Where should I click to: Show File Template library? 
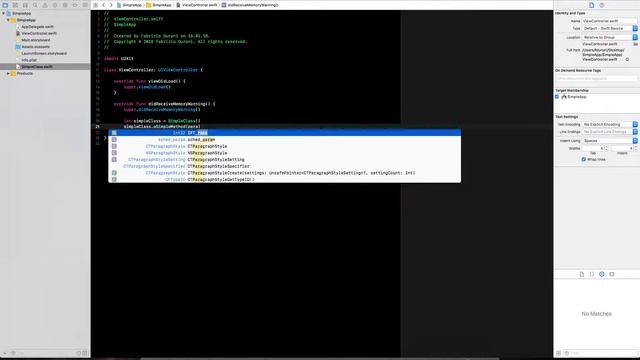[x=582, y=274]
